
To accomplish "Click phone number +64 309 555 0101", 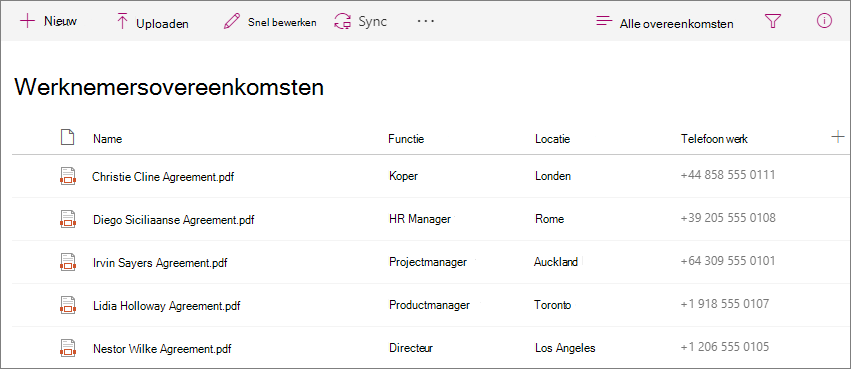I will (728, 260).
